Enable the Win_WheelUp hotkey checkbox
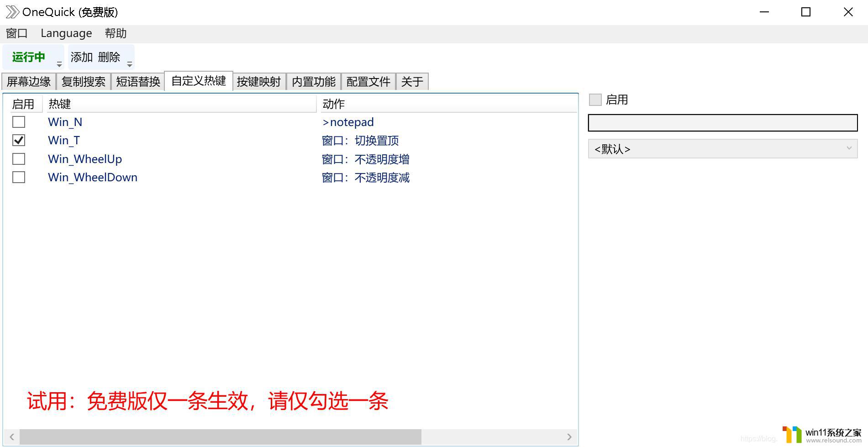868x447 pixels. tap(19, 159)
